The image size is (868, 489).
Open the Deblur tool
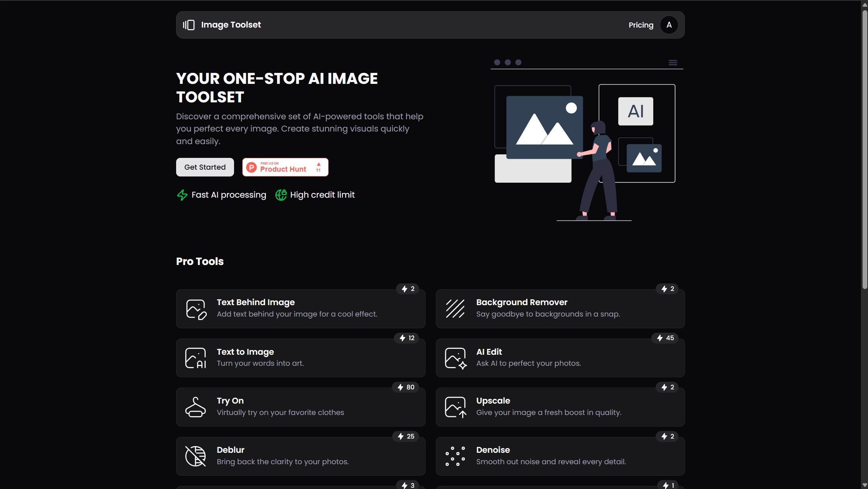(301, 456)
